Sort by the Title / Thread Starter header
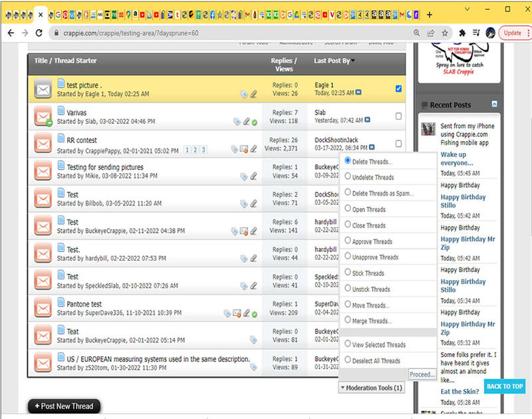 pyautogui.click(x=65, y=61)
